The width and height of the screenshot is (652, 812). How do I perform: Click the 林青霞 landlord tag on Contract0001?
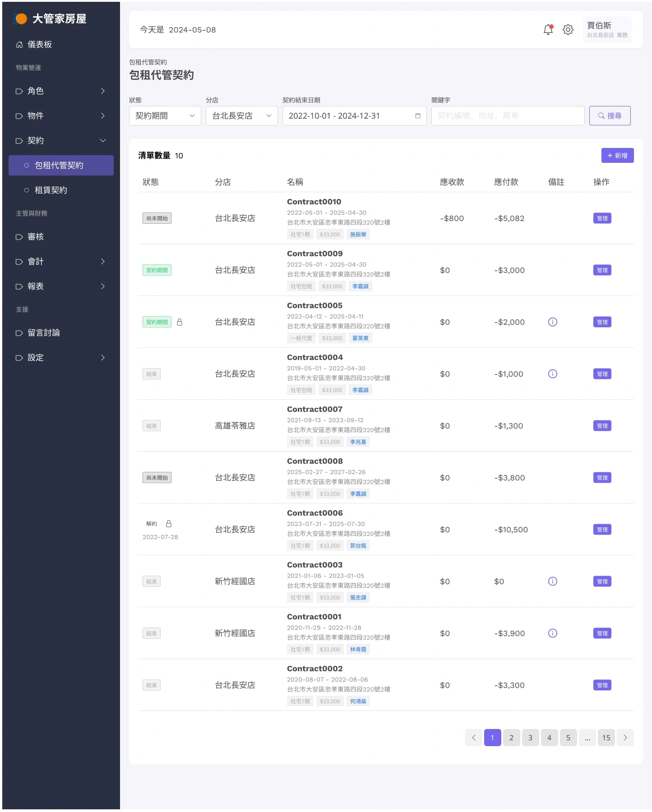click(x=358, y=650)
